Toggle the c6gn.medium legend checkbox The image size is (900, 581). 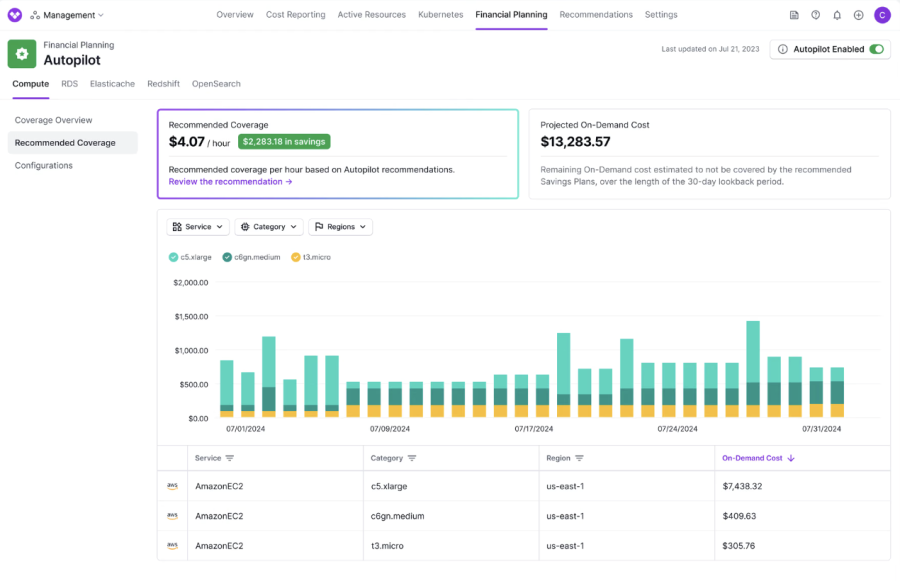tap(227, 257)
